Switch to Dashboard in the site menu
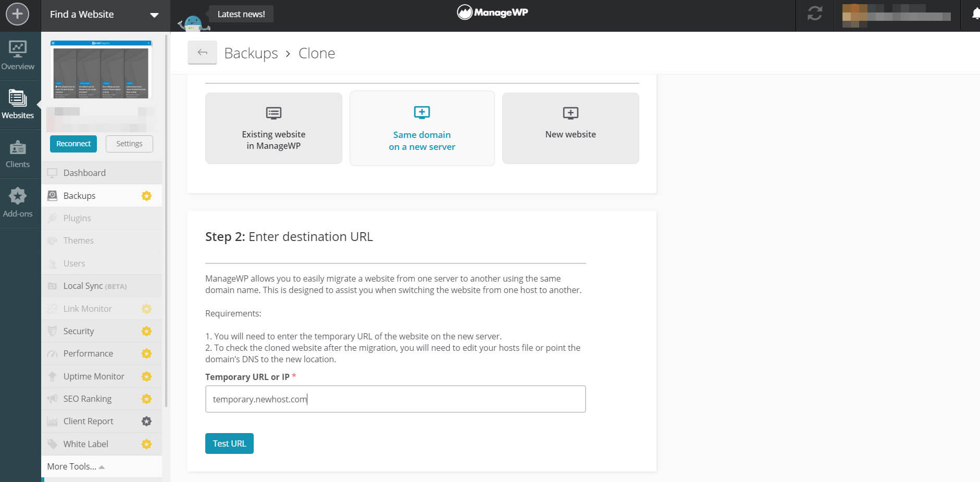The width and height of the screenshot is (980, 482). tap(84, 172)
